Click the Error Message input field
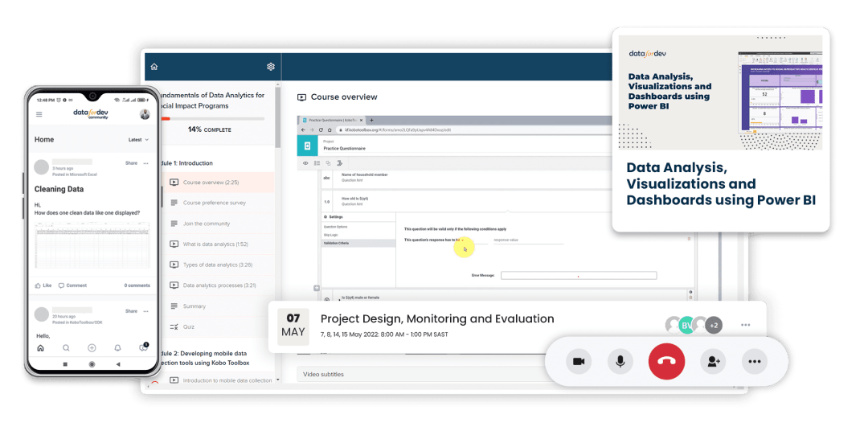 coord(579,275)
